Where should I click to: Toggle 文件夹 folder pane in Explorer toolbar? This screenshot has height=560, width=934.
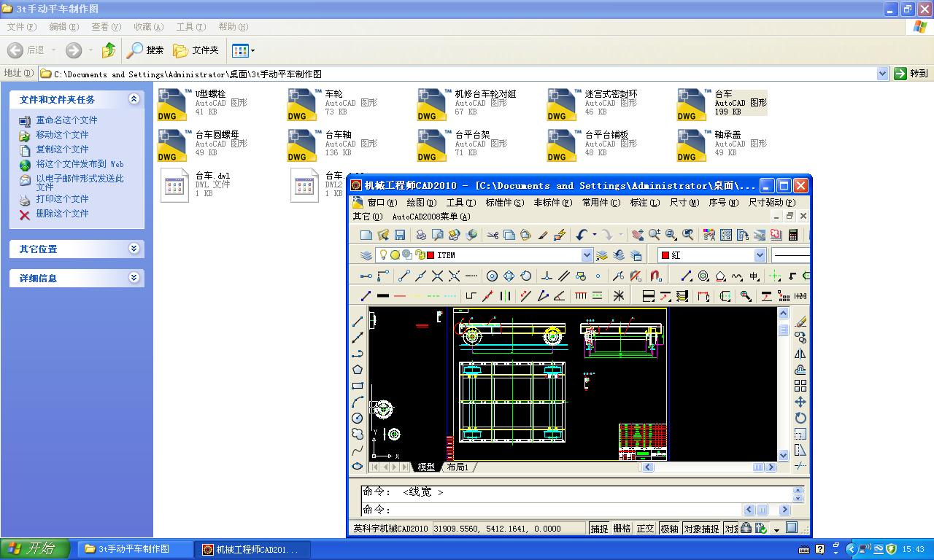coord(196,50)
